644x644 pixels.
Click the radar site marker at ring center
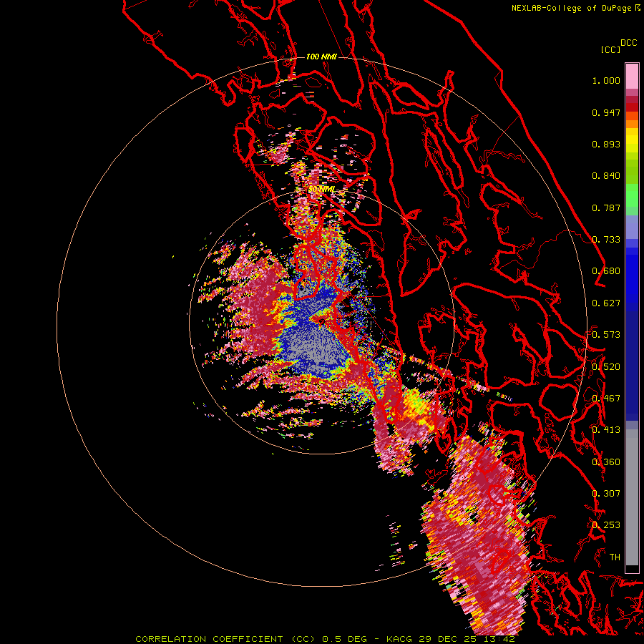tap(321, 321)
